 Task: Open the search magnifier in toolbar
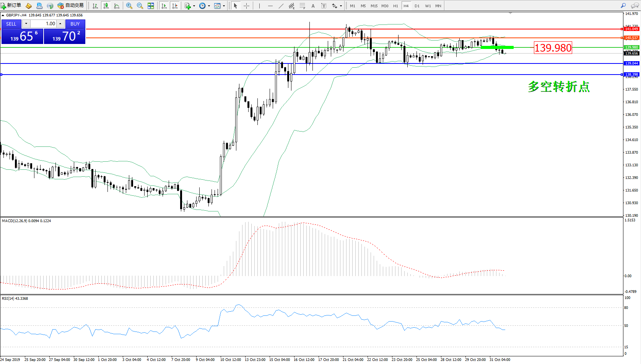tap(623, 6)
